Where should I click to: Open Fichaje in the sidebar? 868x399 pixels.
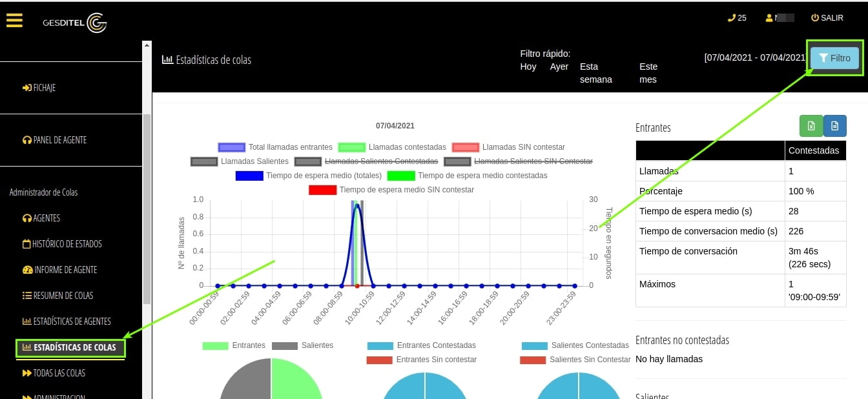39,88
